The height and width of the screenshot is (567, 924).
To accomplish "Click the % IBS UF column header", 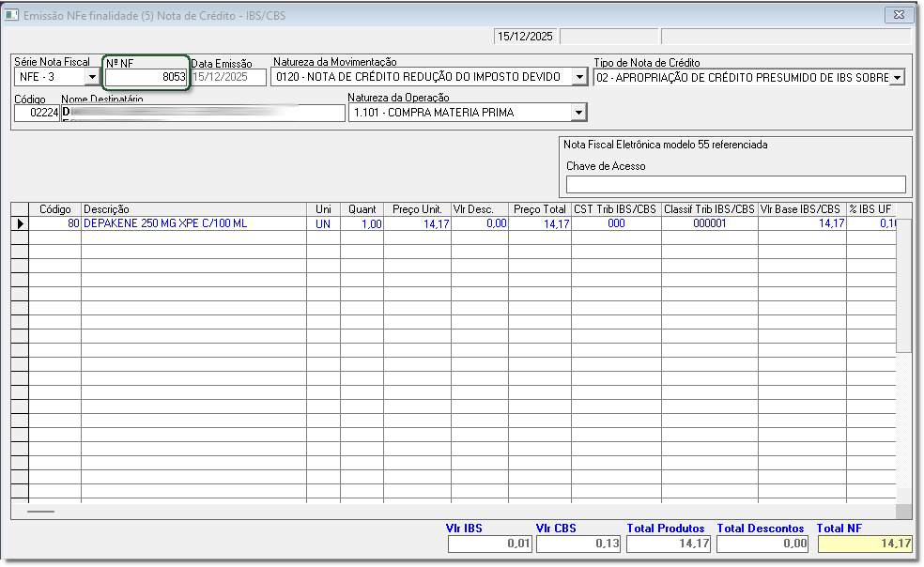I will [871, 209].
